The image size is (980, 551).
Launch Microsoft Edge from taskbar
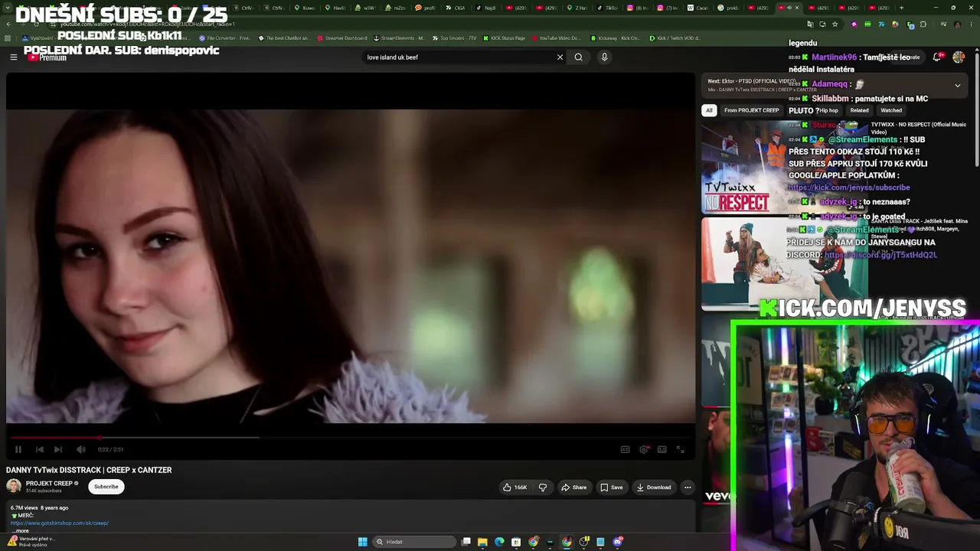[x=499, y=542]
